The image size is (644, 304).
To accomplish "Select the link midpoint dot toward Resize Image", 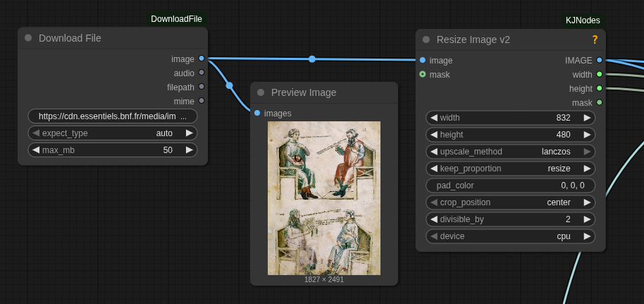I will point(312,59).
